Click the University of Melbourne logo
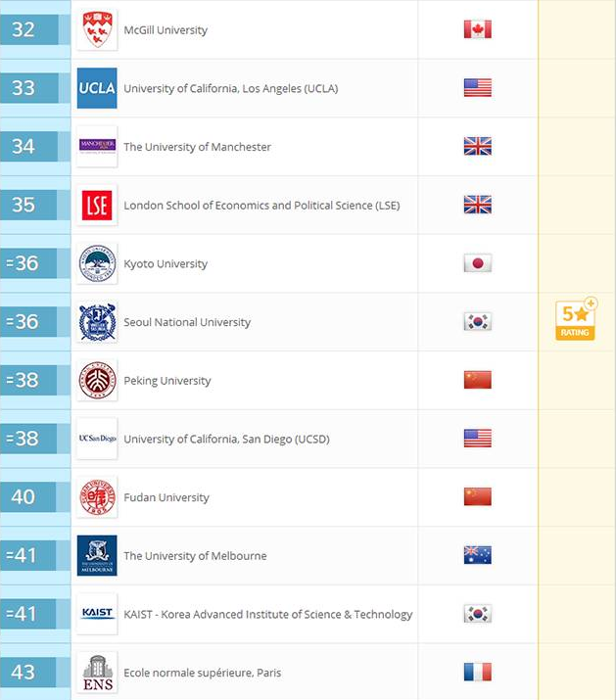 tap(97, 555)
